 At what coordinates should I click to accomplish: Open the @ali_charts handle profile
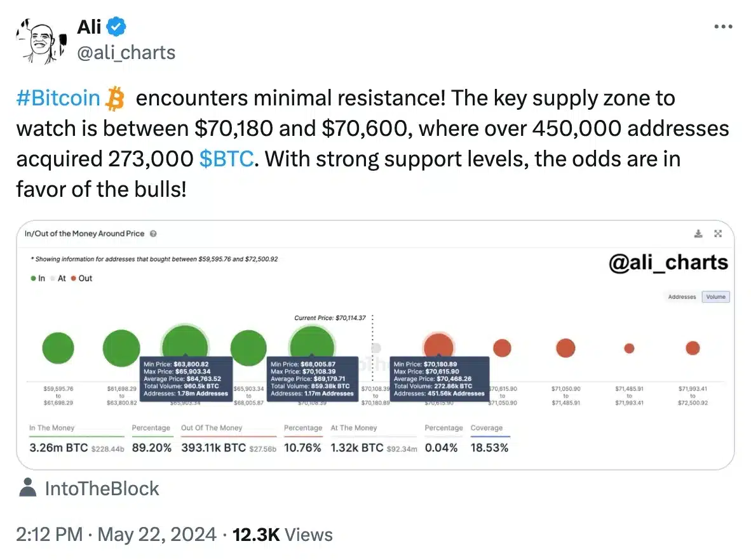(126, 52)
